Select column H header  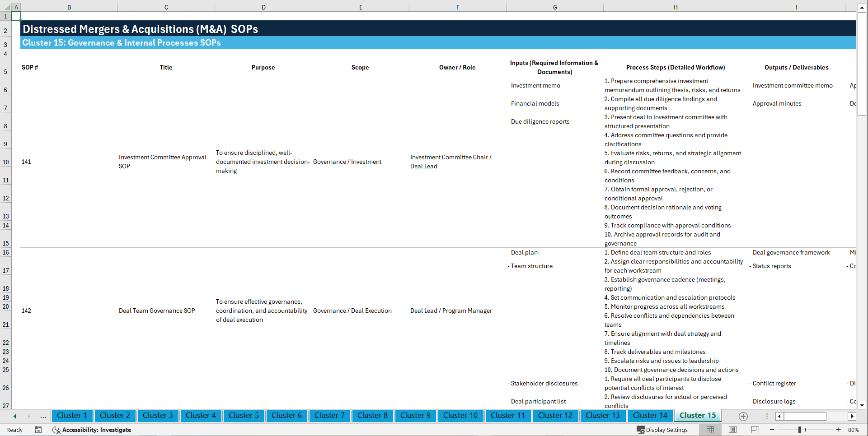(675, 7)
